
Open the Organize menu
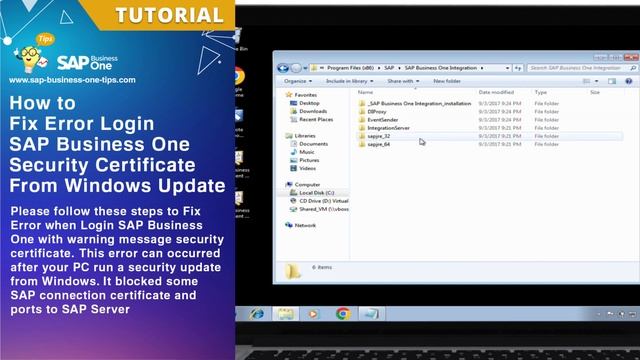point(298,81)
